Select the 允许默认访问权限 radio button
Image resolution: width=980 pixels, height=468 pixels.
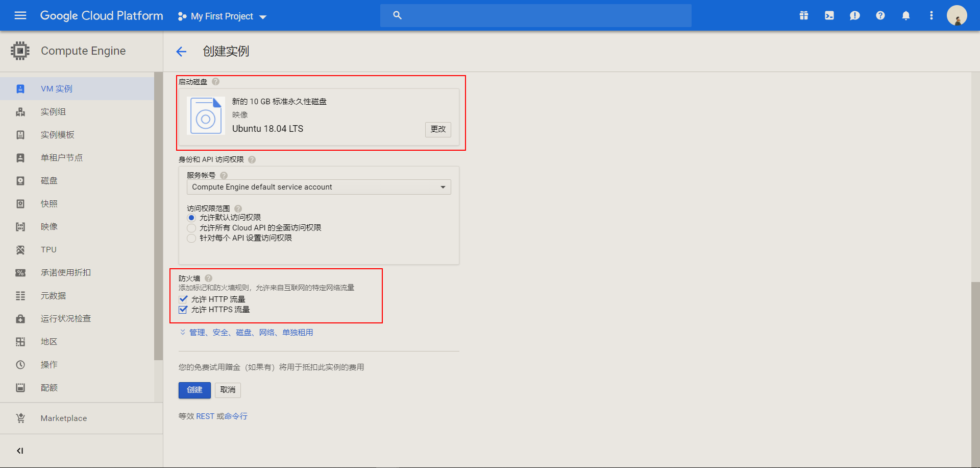pyautogui.click(x=191, y=218)
